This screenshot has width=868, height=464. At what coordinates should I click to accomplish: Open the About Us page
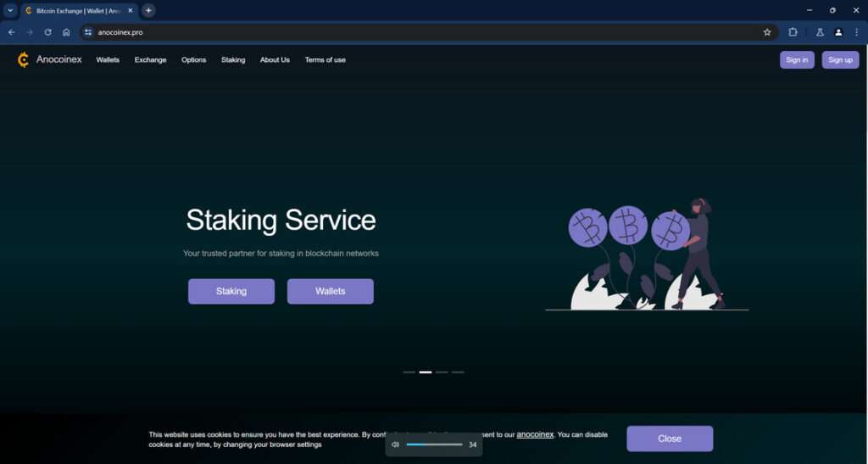pos(275,59)
